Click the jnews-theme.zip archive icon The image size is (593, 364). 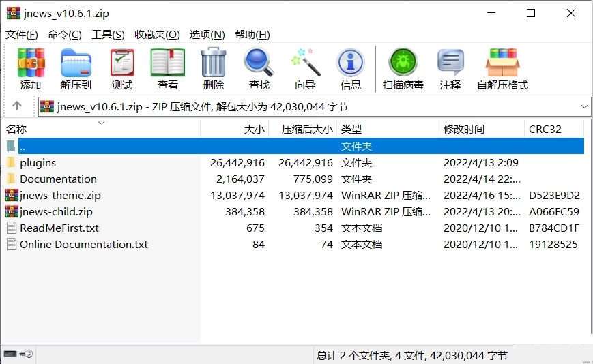[12, 195]
